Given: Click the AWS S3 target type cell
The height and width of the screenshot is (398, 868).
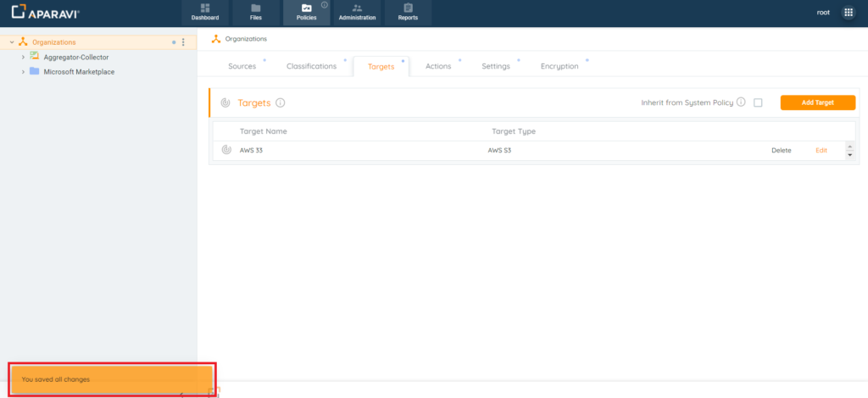Looking at the screenshot, I should [499, 151].
